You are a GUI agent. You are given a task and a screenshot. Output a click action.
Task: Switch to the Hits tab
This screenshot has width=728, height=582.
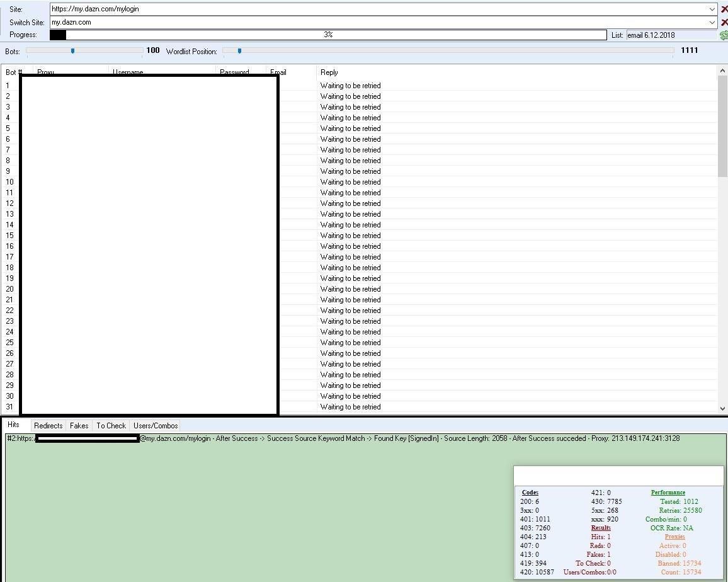coord(13,425)
